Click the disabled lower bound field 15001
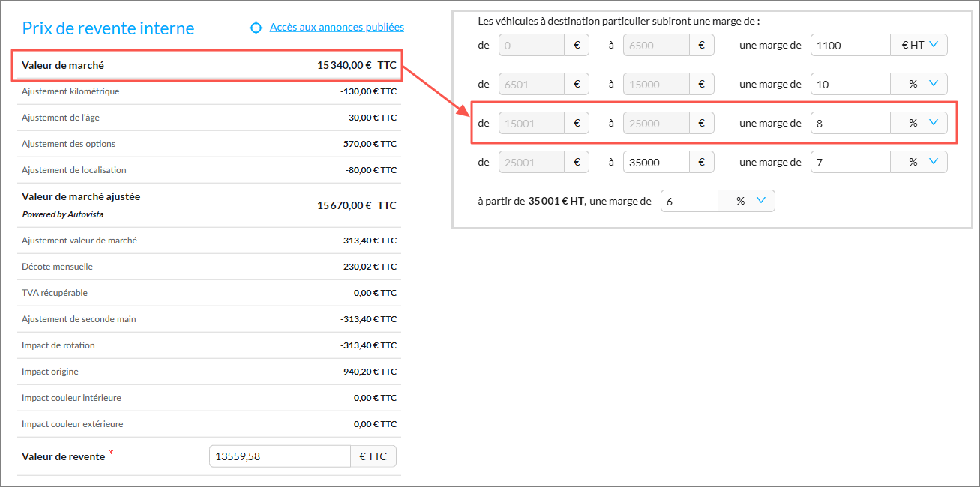Viewport: 980px width, 487px height. tap(532, 123)
